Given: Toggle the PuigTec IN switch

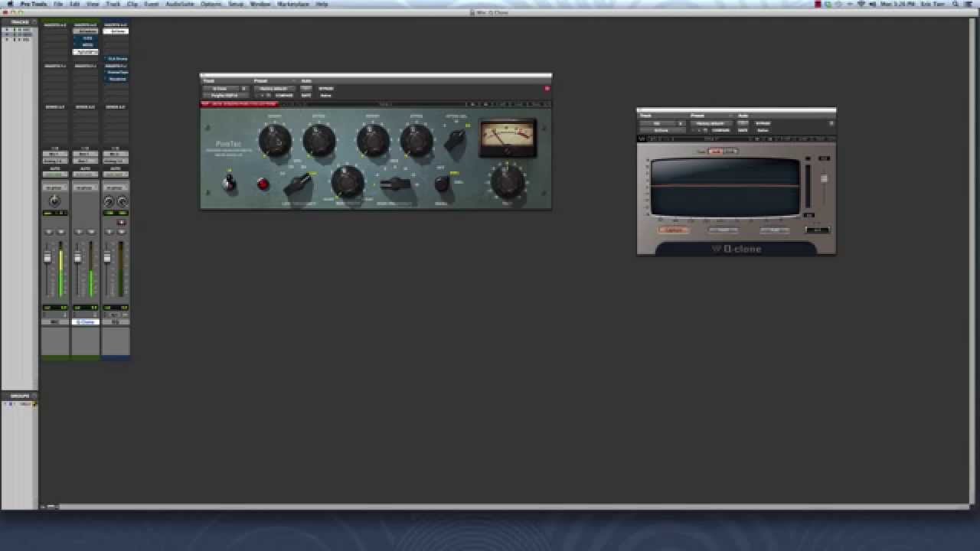Looking at the screenshot, I should 229,182.
